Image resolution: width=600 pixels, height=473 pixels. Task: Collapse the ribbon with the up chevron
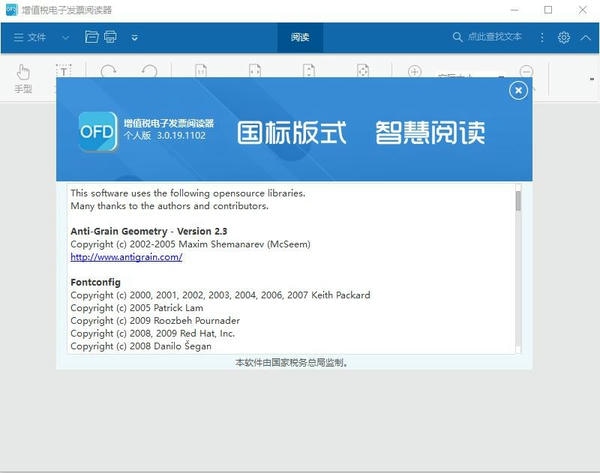click(585, 38)
